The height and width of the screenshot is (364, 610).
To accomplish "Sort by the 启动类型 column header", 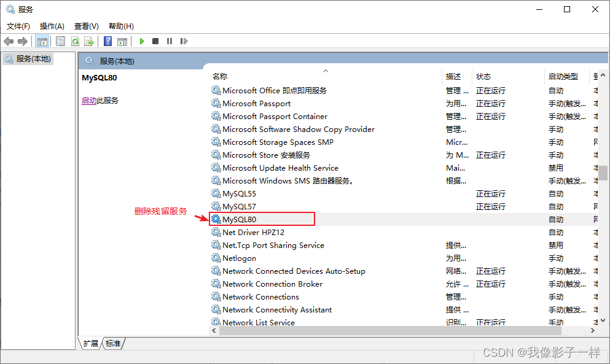I will click(x=566, y=77).
